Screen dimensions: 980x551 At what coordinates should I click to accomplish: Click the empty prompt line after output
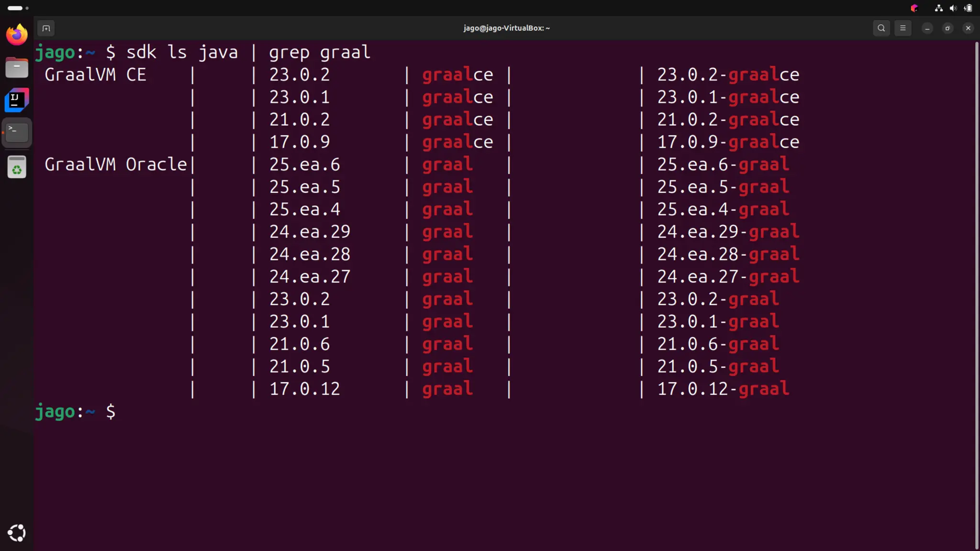(x=191, y=412)
